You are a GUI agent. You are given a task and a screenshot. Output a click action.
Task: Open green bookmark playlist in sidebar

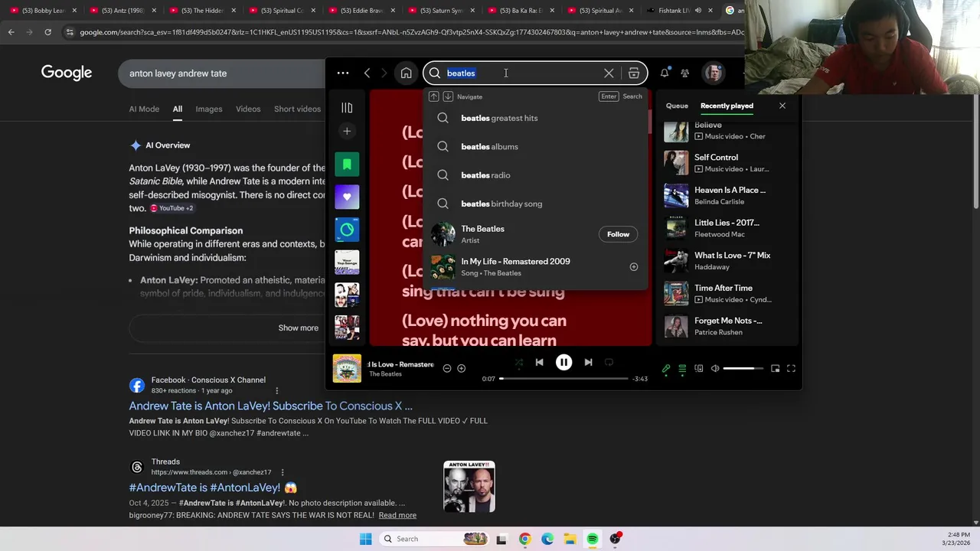pyautogui.click(x=347, y=165)
